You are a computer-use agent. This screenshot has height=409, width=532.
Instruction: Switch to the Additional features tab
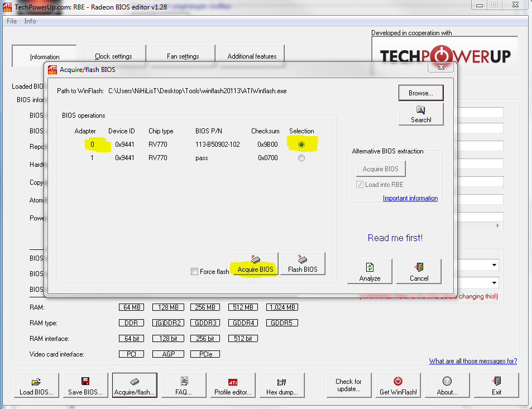click(x=252, y=56)
